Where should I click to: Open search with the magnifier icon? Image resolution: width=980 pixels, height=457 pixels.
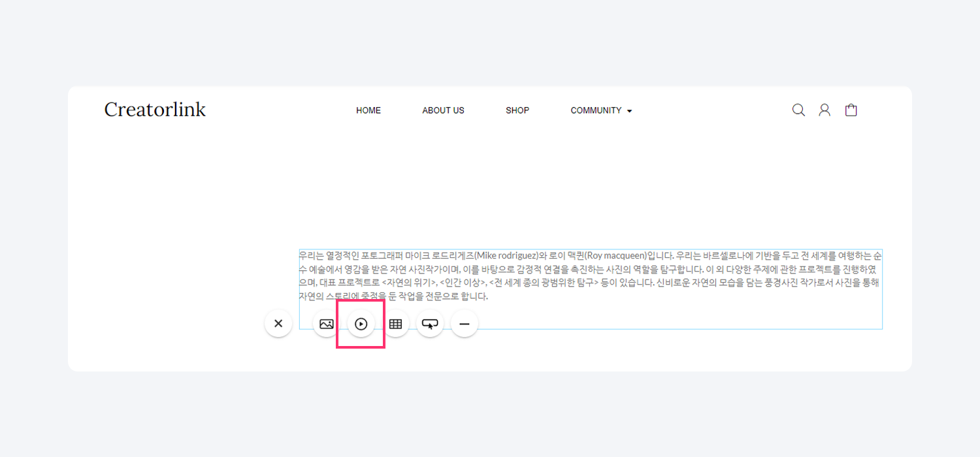click(798, 110)
